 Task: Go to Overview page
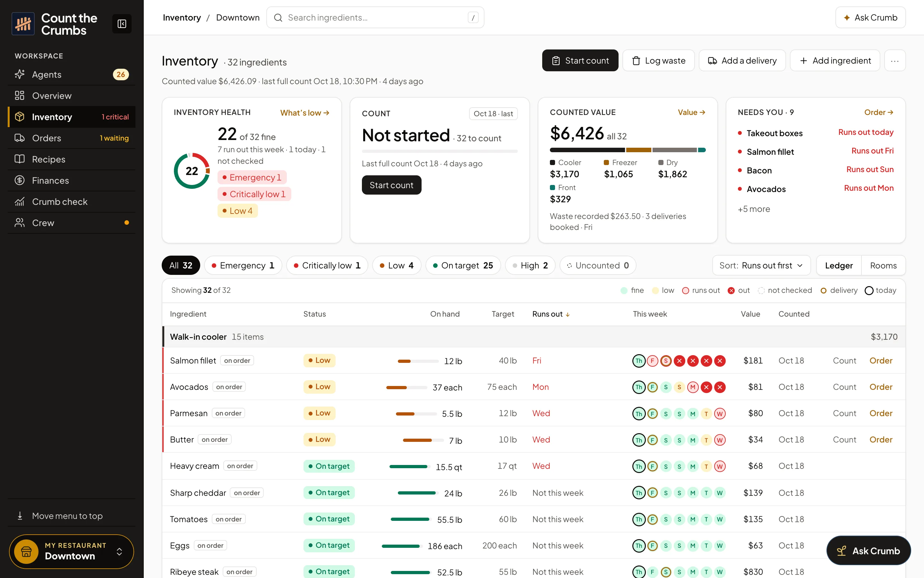click(x=72, y=96)
